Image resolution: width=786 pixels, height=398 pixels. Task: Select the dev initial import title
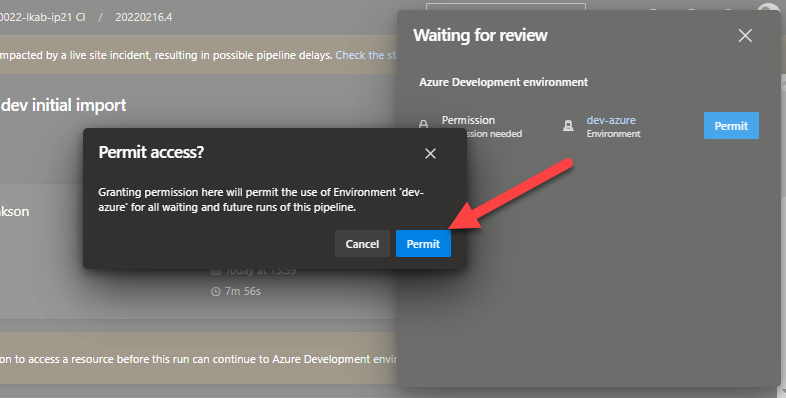pyautogui.click(x=64, y=105)
